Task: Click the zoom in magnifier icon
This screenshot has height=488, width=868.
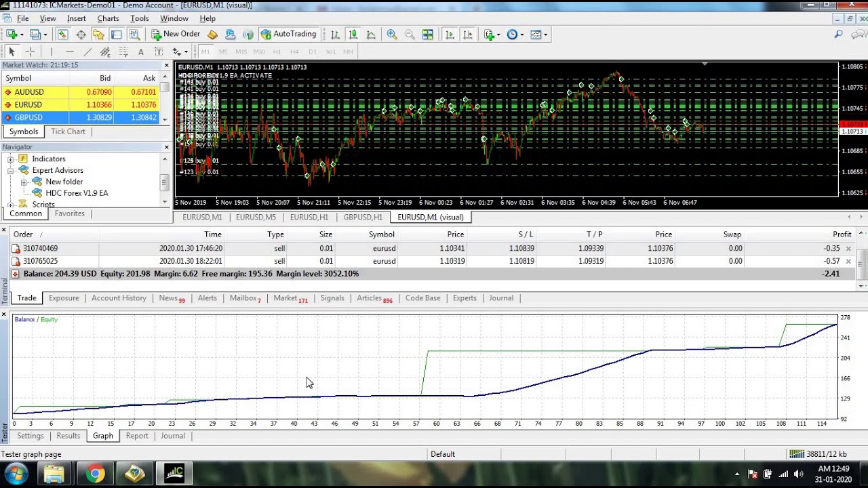Action: click(x=392, y=35)
